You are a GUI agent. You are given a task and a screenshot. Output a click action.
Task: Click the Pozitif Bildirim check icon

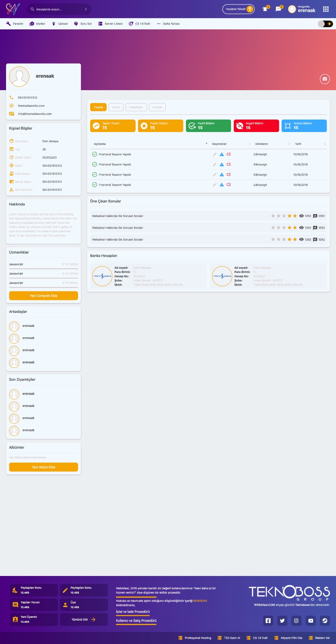point(192,126)
